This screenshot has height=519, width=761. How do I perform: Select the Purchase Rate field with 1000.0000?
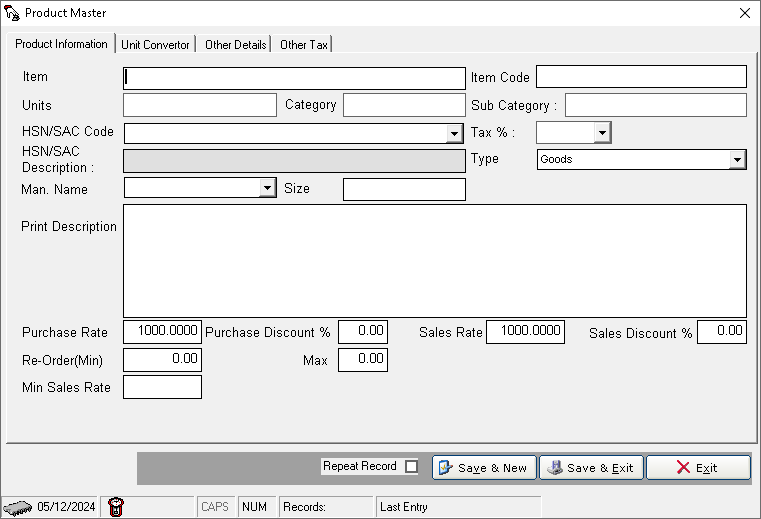tap(163, 332)
